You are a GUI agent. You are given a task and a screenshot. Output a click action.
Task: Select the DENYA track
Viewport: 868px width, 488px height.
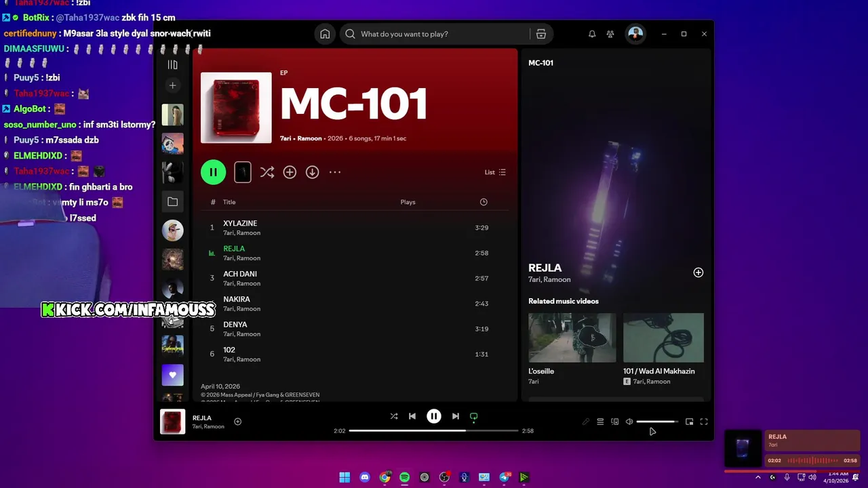pos(355,329)
